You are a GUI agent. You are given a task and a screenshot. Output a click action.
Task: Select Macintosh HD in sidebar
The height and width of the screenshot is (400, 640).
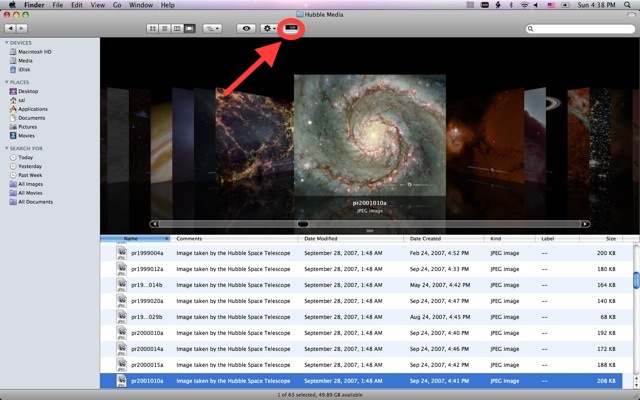(37, 54)
